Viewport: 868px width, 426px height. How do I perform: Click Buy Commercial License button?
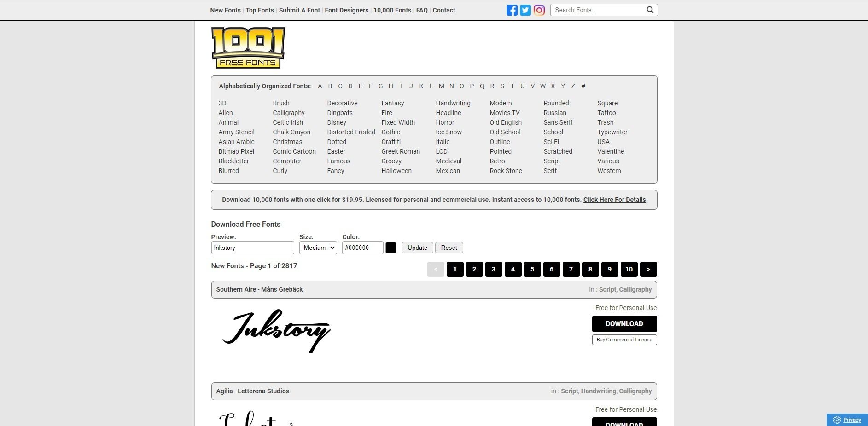624,340
